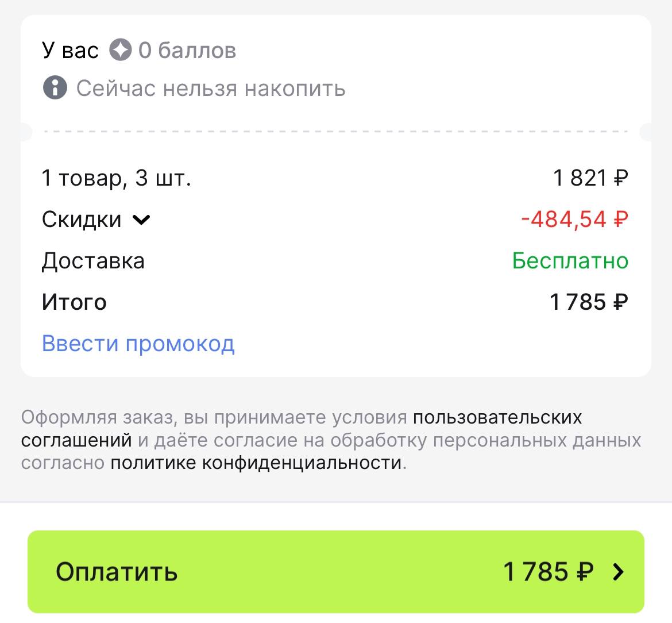Click the Скидки label

point(82,220)
